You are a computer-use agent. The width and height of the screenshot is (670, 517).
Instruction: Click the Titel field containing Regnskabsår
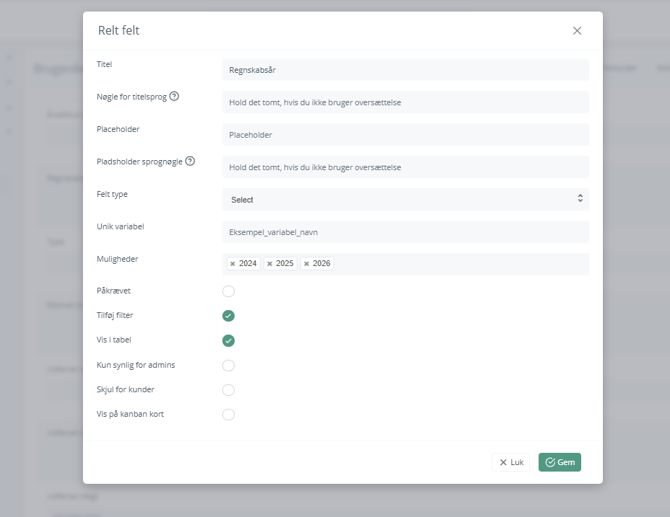[x=405, y=70]
